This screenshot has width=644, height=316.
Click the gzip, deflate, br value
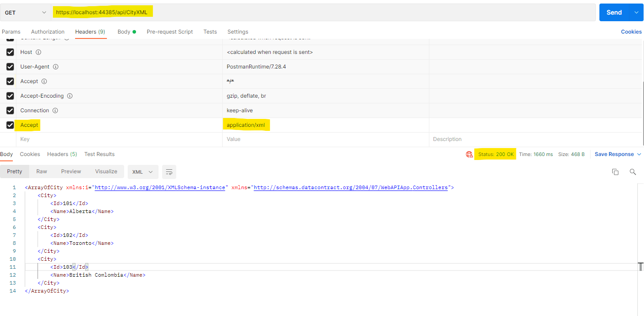(246, 96)
